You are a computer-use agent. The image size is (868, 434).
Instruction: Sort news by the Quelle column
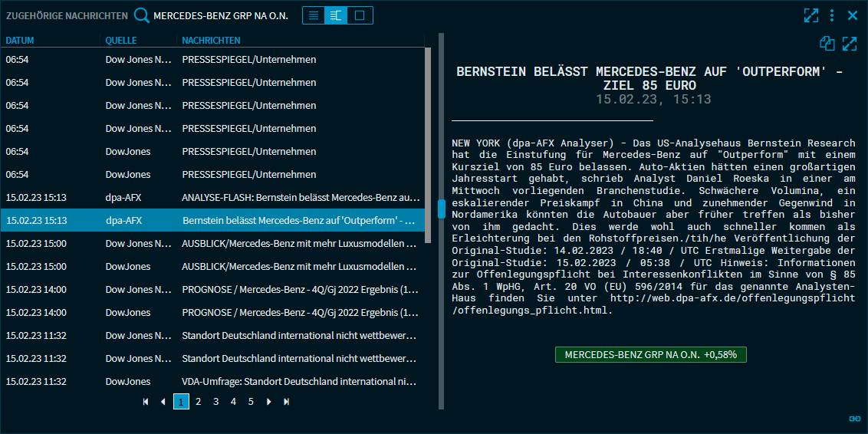click(121, 41)
